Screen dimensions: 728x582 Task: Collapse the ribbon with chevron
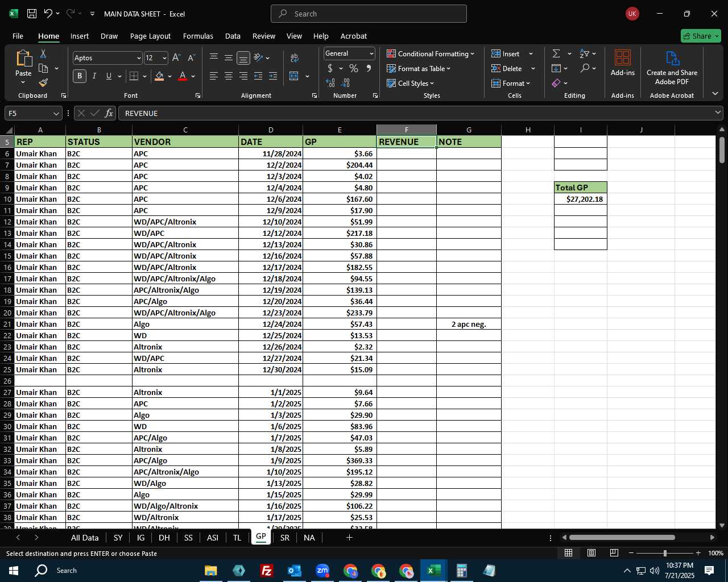[715, 94]
